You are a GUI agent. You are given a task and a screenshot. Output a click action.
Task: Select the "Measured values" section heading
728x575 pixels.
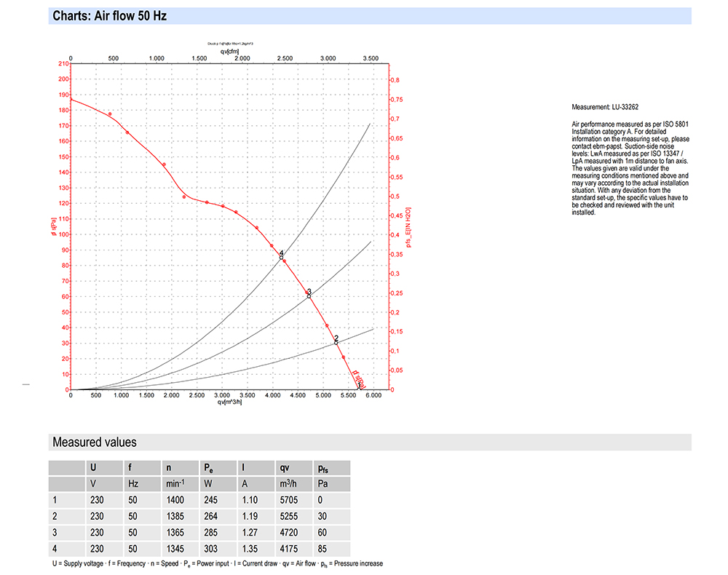tap(94, 442)
